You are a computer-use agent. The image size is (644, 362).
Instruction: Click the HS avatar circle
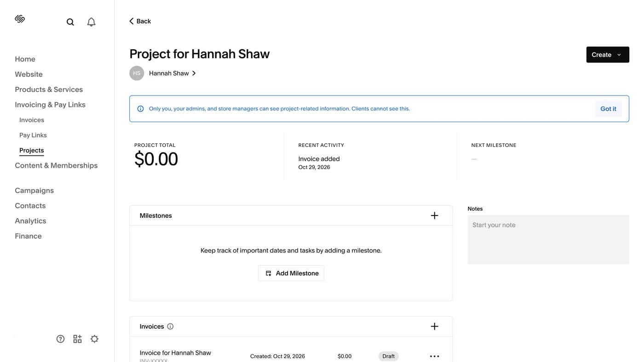[137, 73]
